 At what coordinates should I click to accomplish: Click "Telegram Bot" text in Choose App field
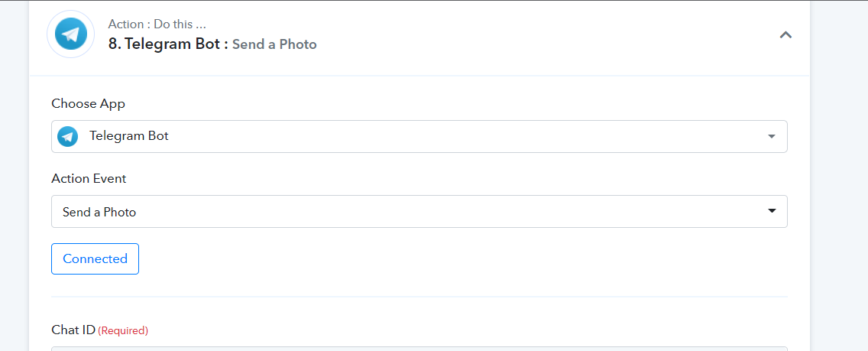point(129,136)
